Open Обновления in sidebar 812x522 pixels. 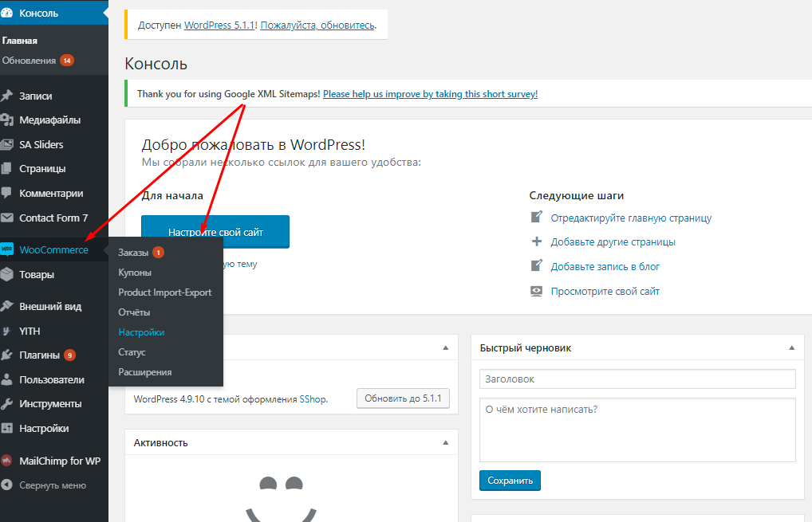click(x=29, y=61)
